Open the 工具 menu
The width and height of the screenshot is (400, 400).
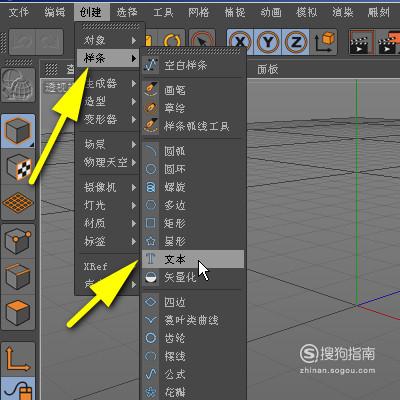pos(163,13)
